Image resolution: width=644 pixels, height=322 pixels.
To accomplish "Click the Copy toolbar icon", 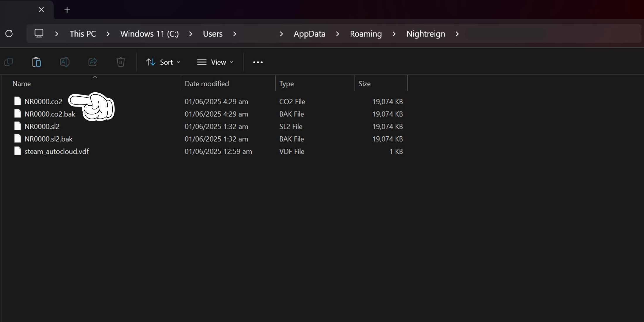I will click(x=9, y=62).
